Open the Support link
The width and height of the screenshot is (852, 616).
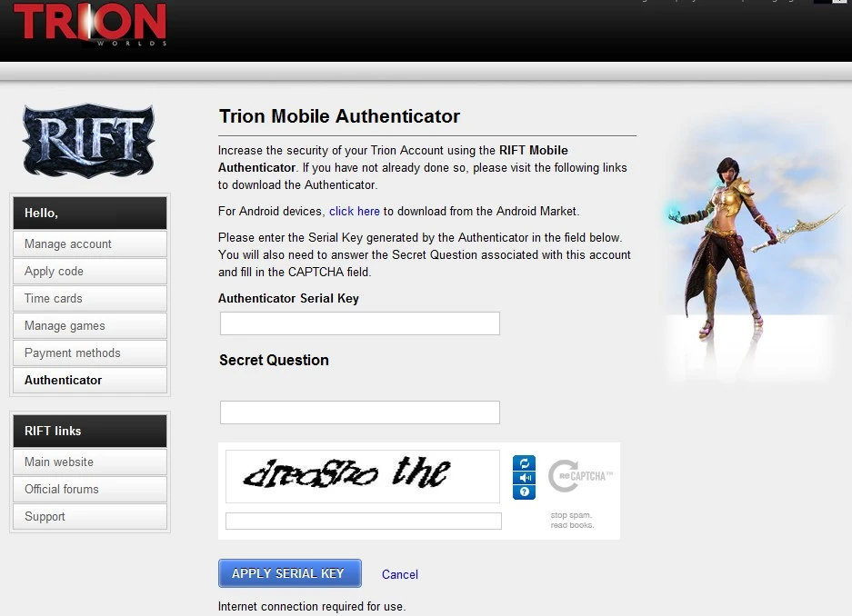click(x=90, y=516)
